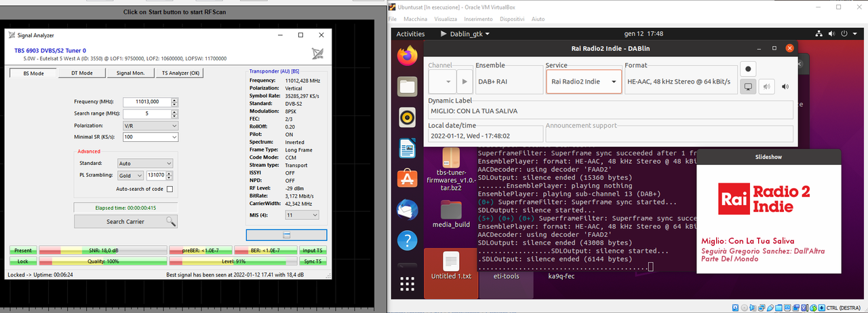This screenshot has width=868, height=313.
Task: Click the Ubuntu power menu icon
Action: 845,33
